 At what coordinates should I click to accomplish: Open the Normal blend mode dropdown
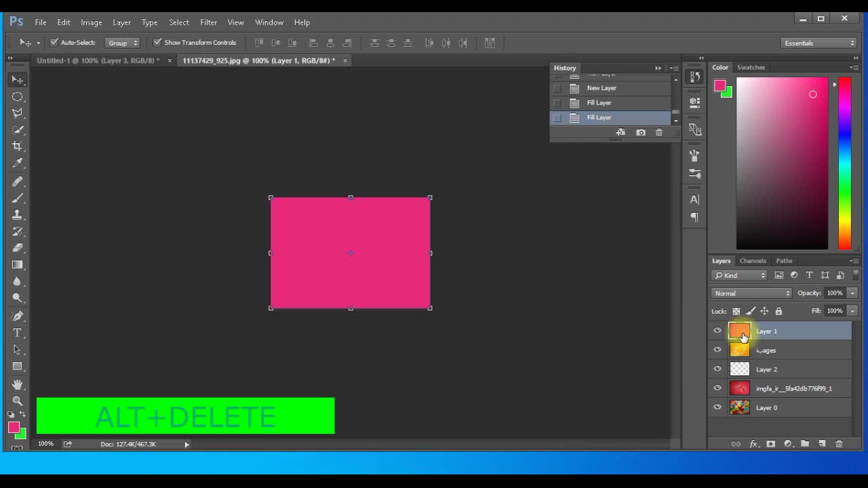tap(751, 293)
